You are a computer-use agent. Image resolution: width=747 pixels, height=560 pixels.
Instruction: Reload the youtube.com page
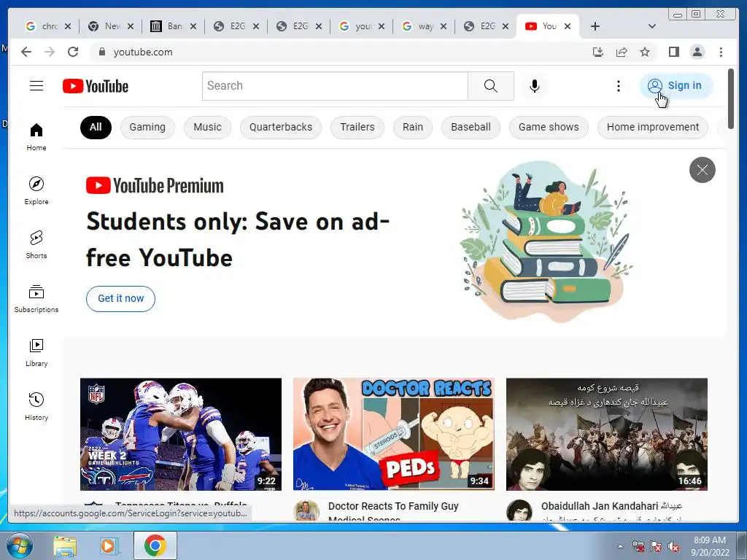click(73, 52)
